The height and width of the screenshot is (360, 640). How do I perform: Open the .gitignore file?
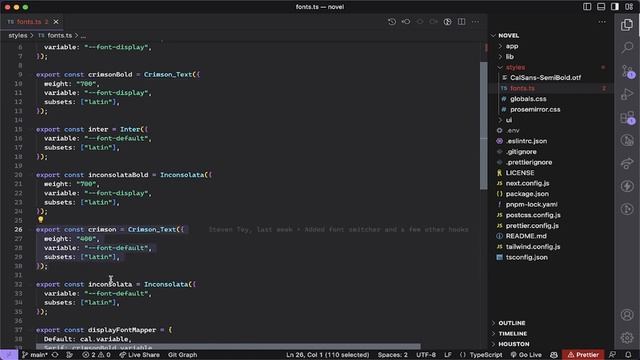pos(521,151)
